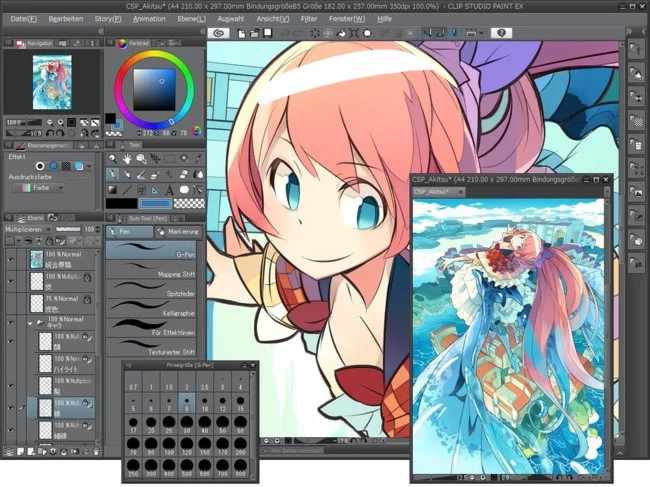The height and width of the screenshot is (487, 650).
Task: Choose the Texturierter Stift sub tool
Action: (151, 348)
